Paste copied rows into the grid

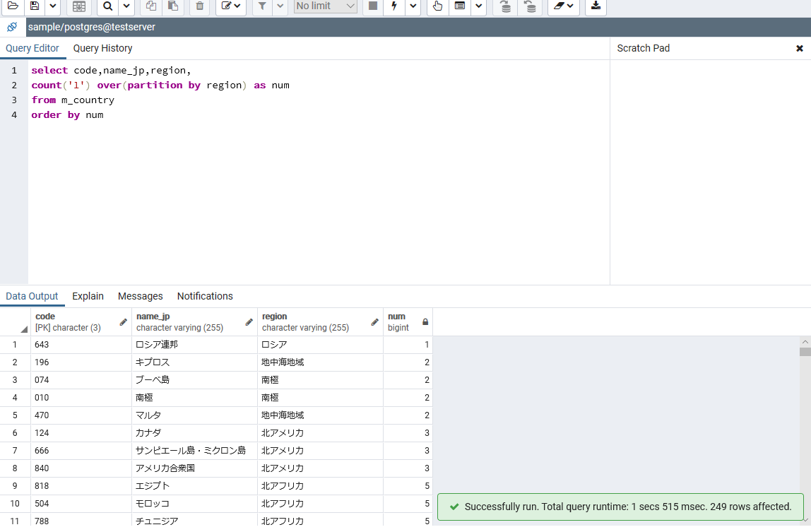172,7
